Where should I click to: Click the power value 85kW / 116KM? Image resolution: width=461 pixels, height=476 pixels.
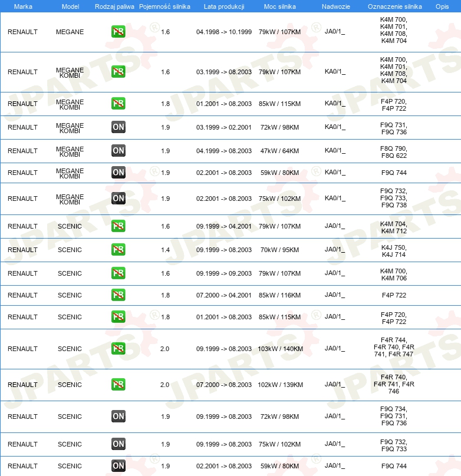pos(279,295)
